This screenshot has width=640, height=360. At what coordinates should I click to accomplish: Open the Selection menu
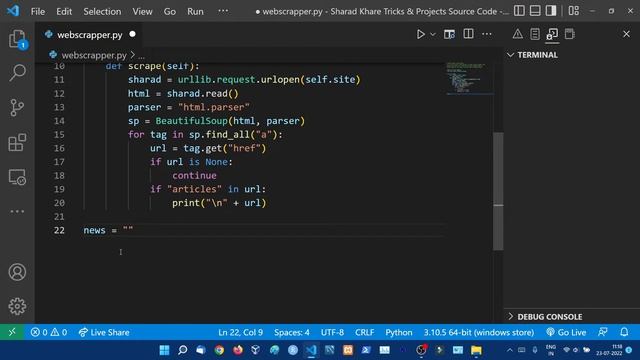(102, 11)
